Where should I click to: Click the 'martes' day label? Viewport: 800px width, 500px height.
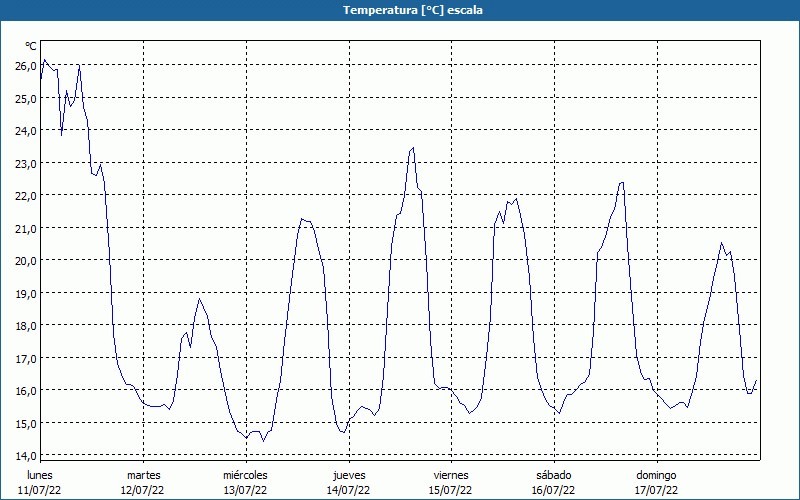tap(144, 475)
